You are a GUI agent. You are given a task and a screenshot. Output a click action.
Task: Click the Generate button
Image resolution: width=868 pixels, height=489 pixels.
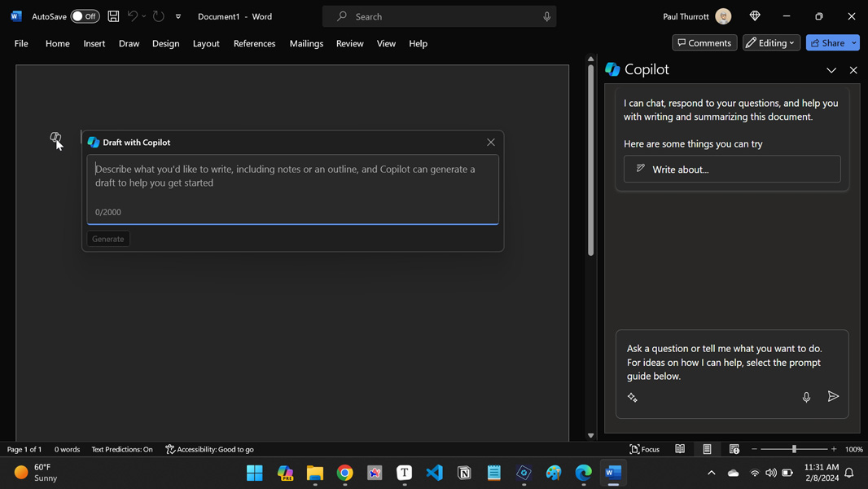click(108, 239)
